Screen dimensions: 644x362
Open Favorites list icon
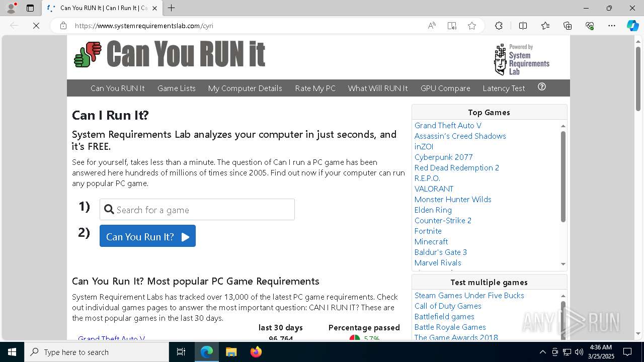tap(545, 26)
